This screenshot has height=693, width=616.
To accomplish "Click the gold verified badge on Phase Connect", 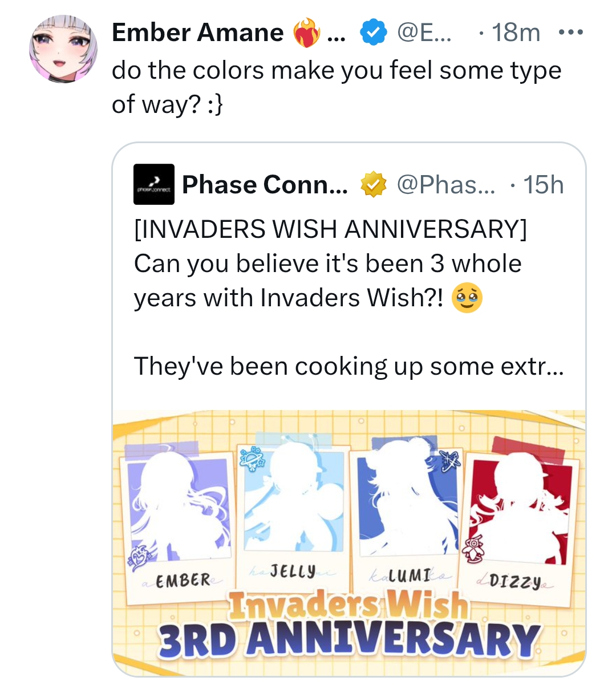I will [x=373, y=185].
